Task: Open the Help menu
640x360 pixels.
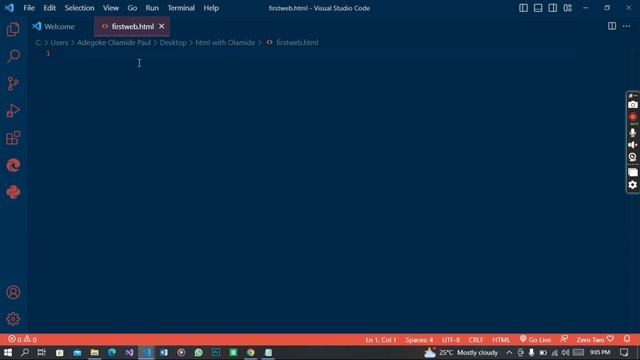Action: (x=211, y=8)
